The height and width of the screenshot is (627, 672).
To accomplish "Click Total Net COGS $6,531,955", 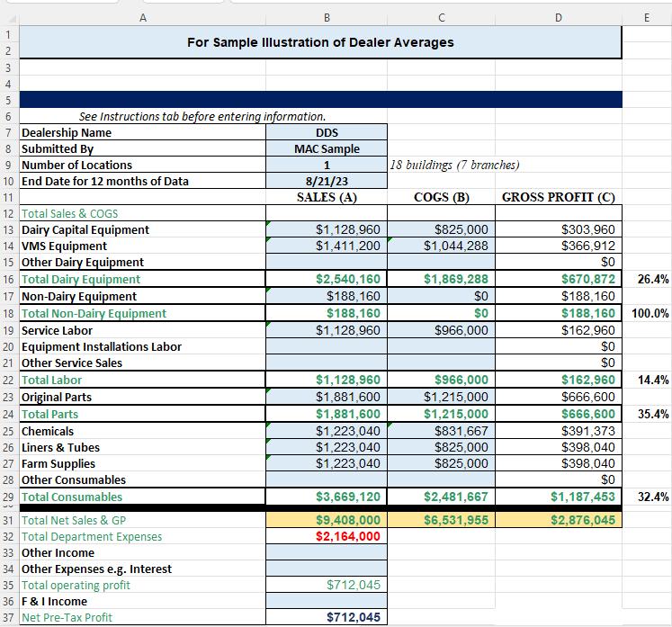I will coord(442,520).
